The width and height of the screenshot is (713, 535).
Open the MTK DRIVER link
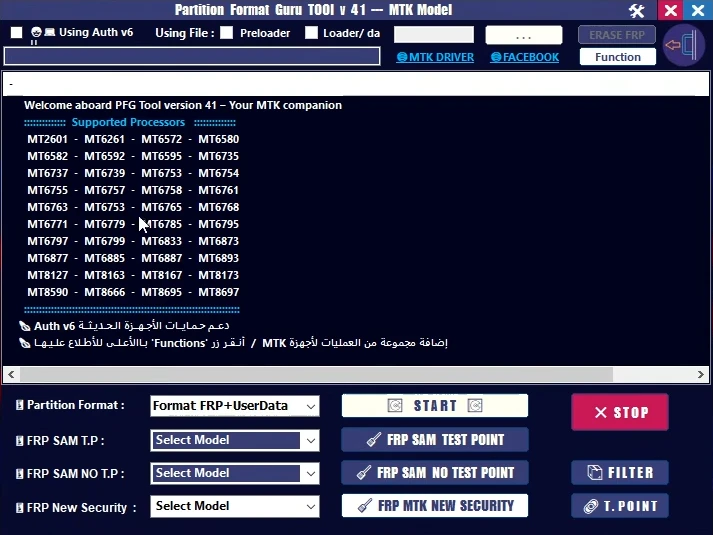click(435, 57)
